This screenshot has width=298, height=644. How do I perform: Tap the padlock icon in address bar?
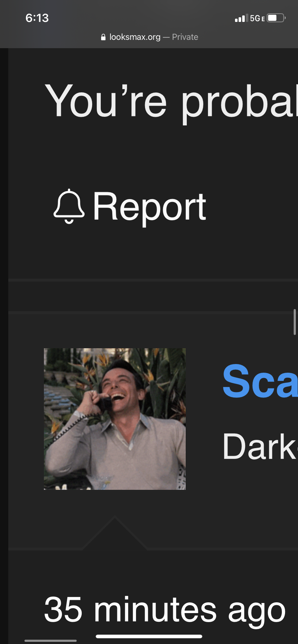[x=103, y=37]
